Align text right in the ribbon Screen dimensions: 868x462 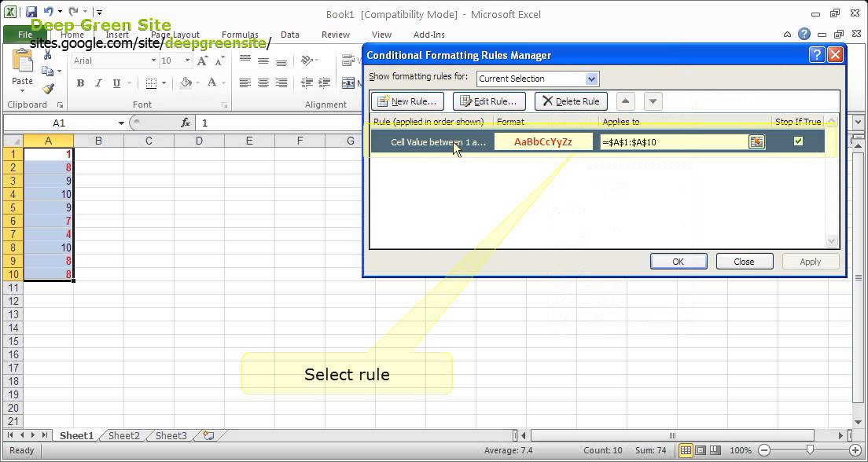(281, 83)
